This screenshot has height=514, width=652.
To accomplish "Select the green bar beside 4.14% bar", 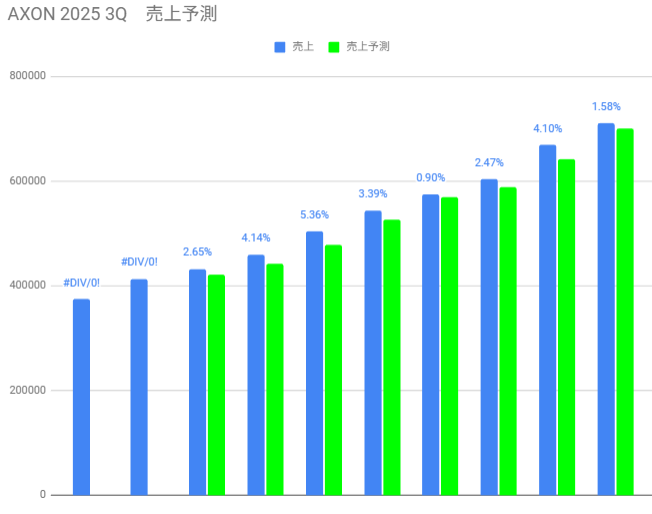I will [x=275, y=380].
